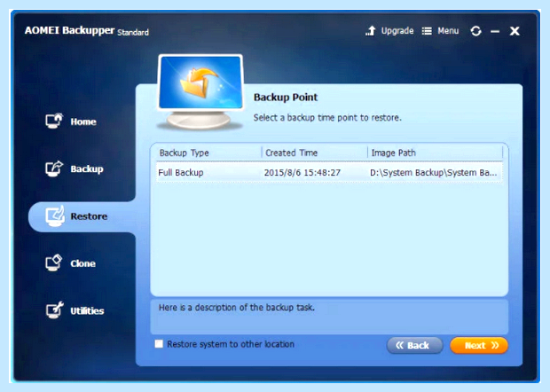
Task: Switch to the Backup section label
Action: [87, 169]
